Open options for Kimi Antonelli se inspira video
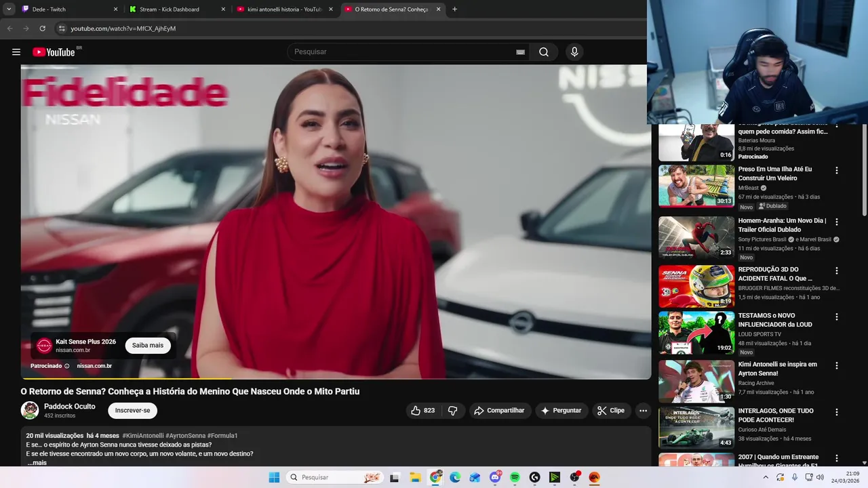The height and width of the screenshot is (488, 868). (837, 365)
